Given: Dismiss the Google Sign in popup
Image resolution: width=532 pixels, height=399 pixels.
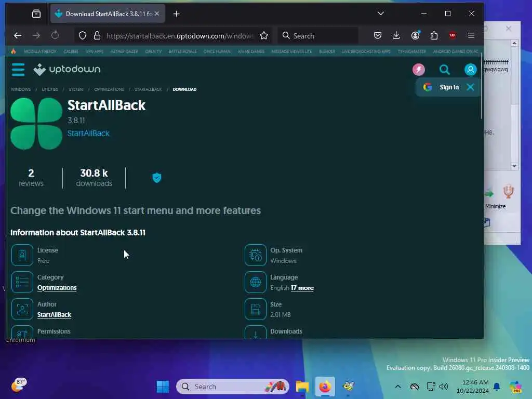Looking at the screenshot, I should click(470, 87).
